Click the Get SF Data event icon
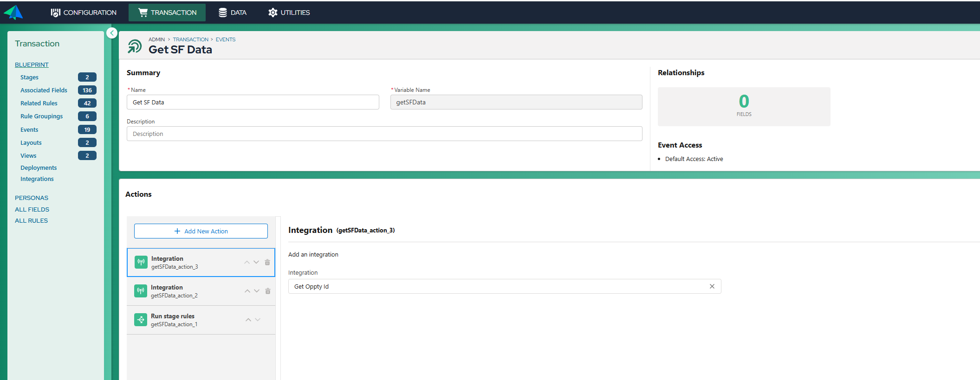 point(135,46)
